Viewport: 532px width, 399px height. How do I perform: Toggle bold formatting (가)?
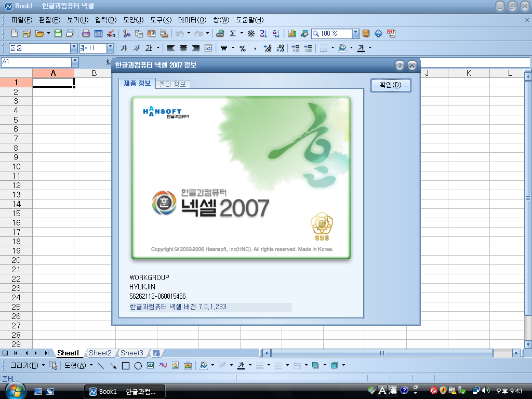[x=124, y=48]
